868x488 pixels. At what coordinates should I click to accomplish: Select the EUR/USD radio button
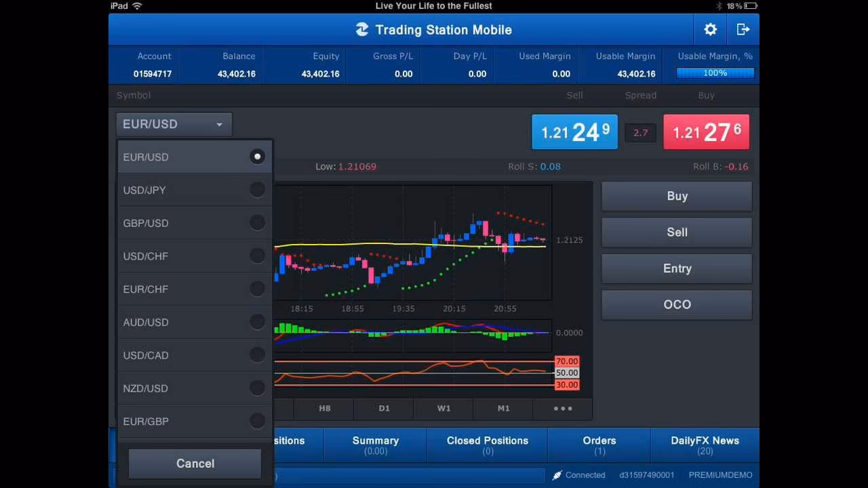coord(257,157)
